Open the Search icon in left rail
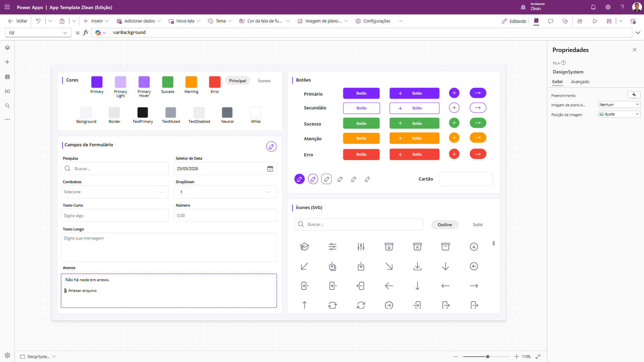This screenshot has width=644, height=362. coord(7,106)
